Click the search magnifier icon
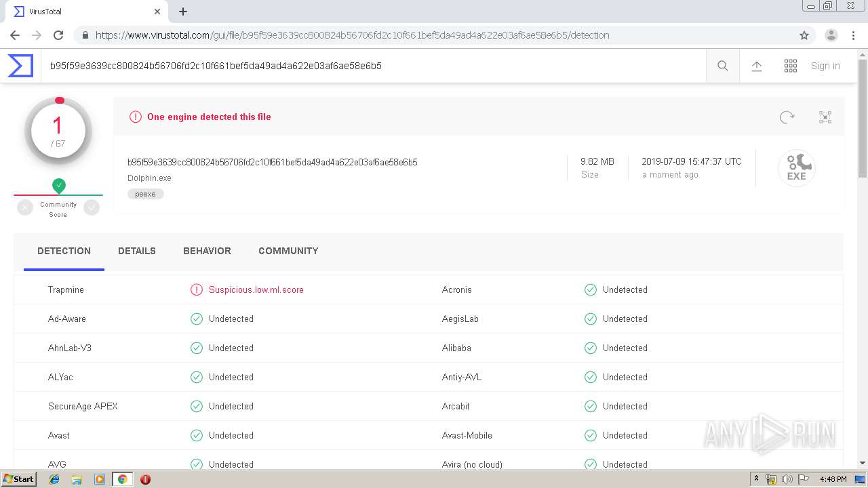The width and height of the screenshot is (868, 488). pyautogui.click(x=723, y=66)
